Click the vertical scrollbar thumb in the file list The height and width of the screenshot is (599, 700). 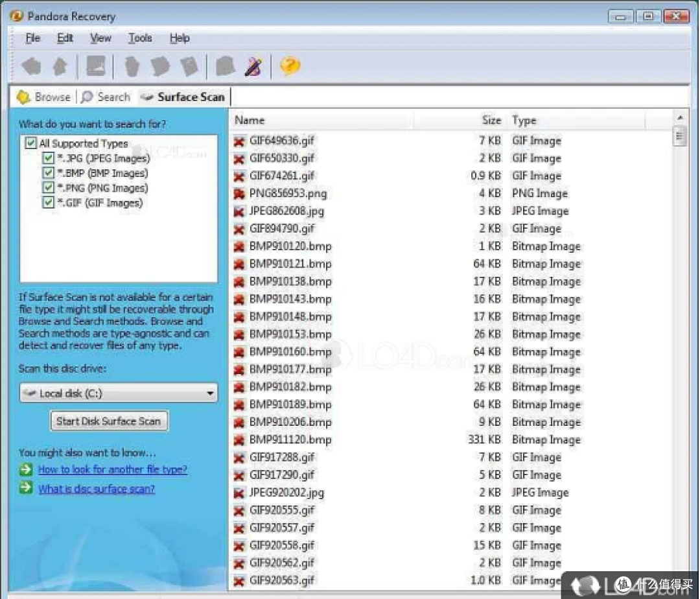(679, 137)
